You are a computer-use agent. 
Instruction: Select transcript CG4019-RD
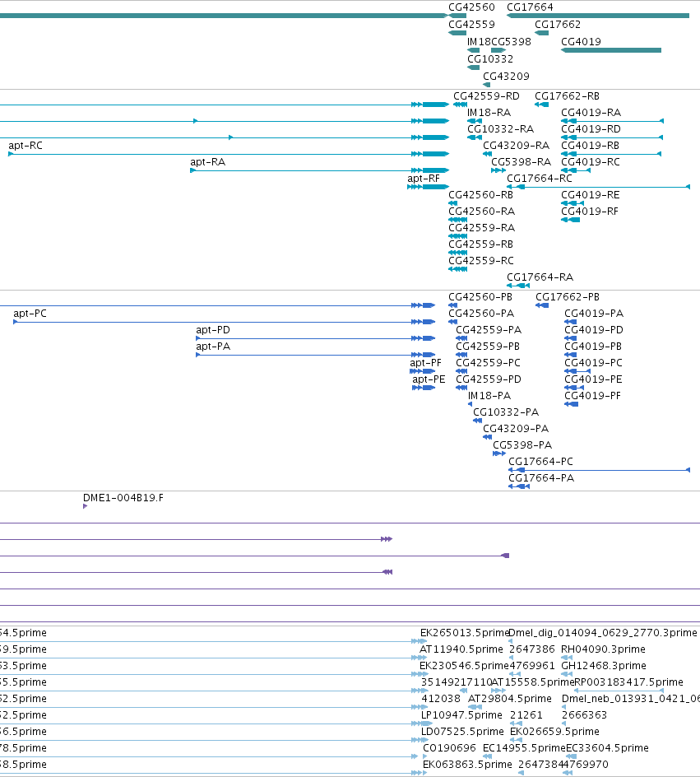[591, 129]
